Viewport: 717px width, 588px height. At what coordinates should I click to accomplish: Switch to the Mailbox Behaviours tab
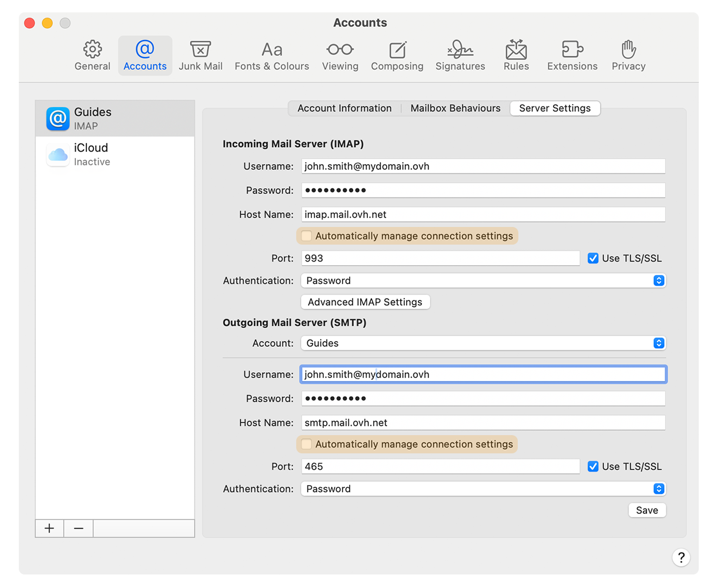click(x=455, y=108)
